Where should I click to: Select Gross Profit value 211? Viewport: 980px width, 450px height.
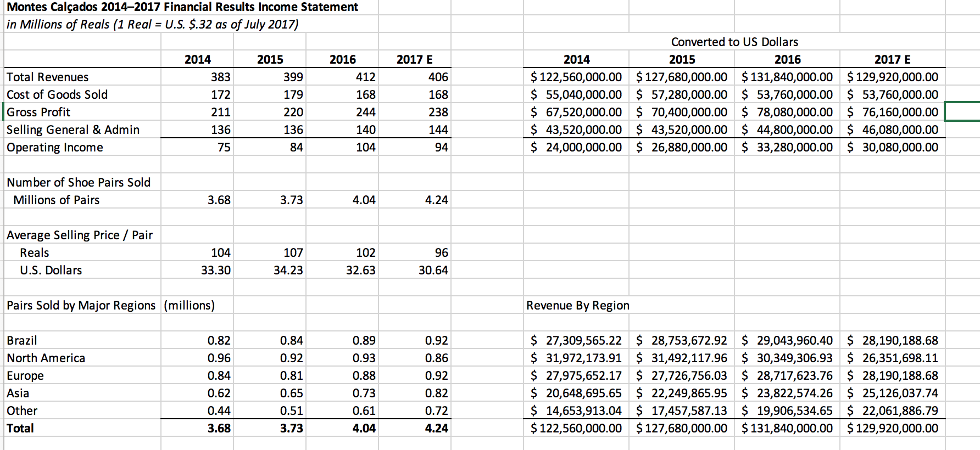[x=221, y=113]
